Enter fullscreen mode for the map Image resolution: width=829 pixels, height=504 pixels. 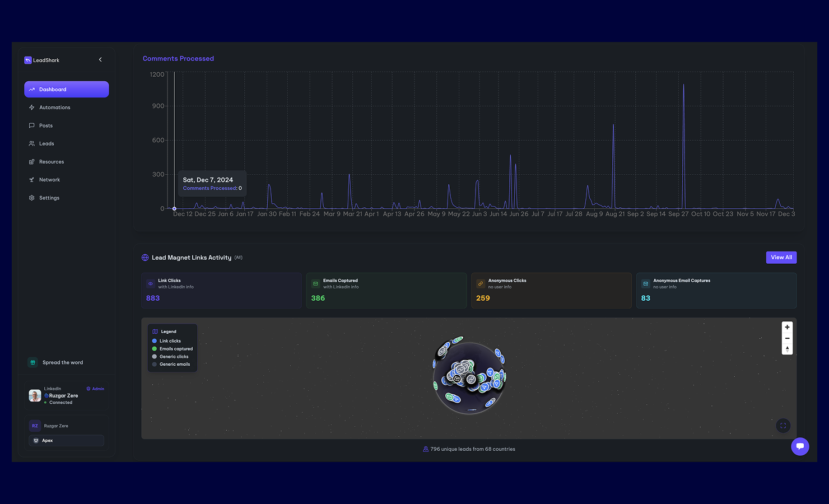(x=783, y=426)
